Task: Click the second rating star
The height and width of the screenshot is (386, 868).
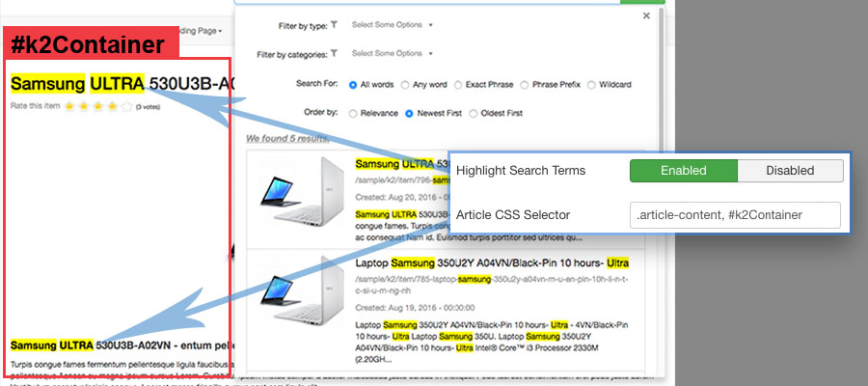Action: [84, 106]
